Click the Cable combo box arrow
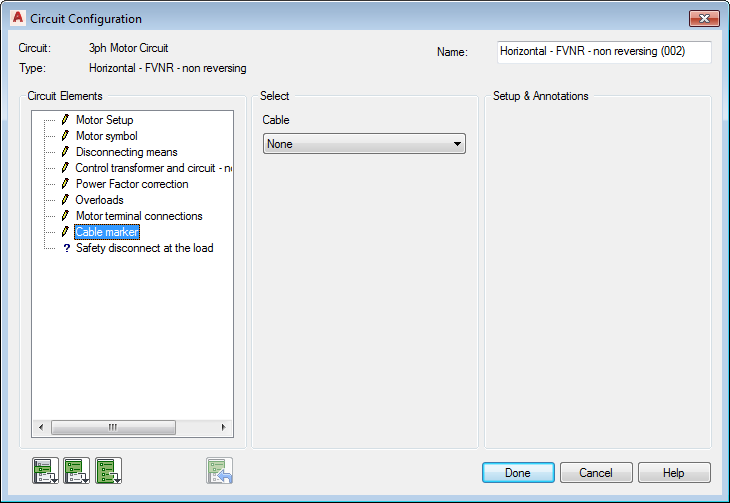 tap(457, 144)
